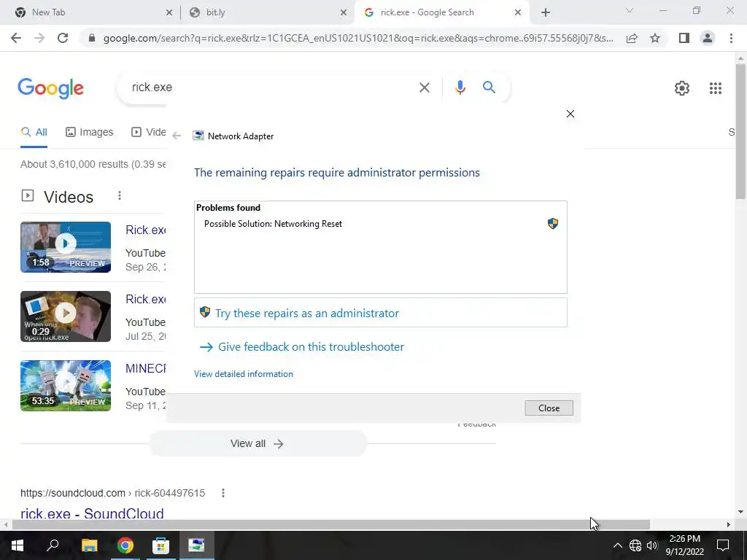Open the tab search dropdown chevron

pyautogui.click(x=629, y=10)
